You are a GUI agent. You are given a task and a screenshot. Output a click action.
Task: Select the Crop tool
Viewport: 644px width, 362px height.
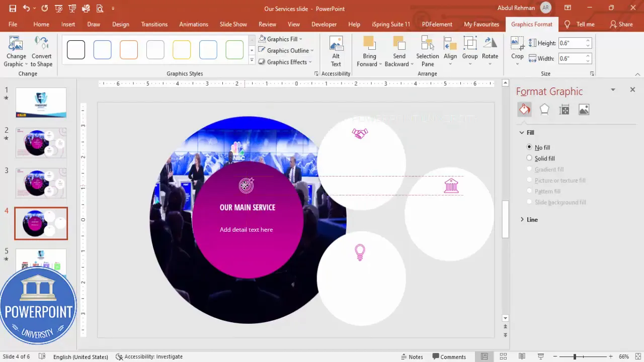(x=517, y=51)
